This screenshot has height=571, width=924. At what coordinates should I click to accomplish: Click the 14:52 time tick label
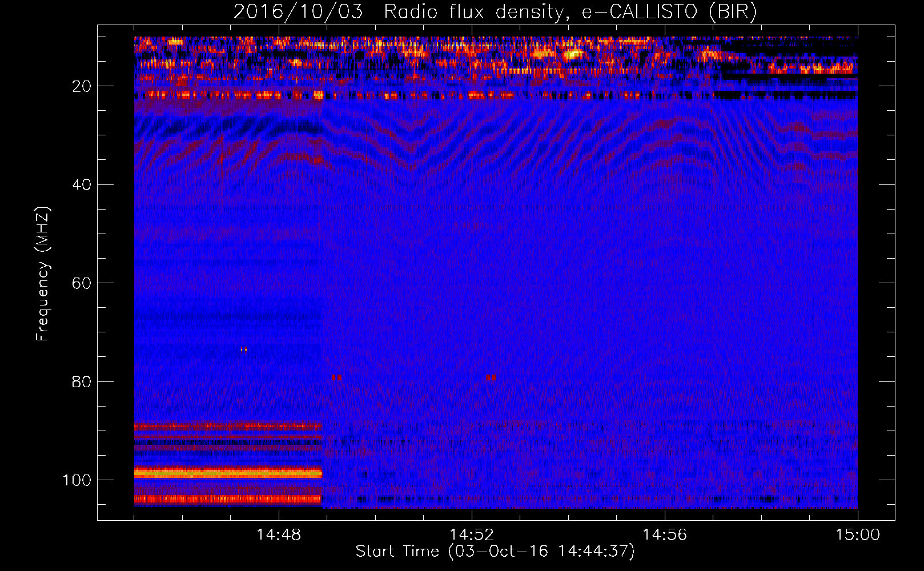point(472,535)
